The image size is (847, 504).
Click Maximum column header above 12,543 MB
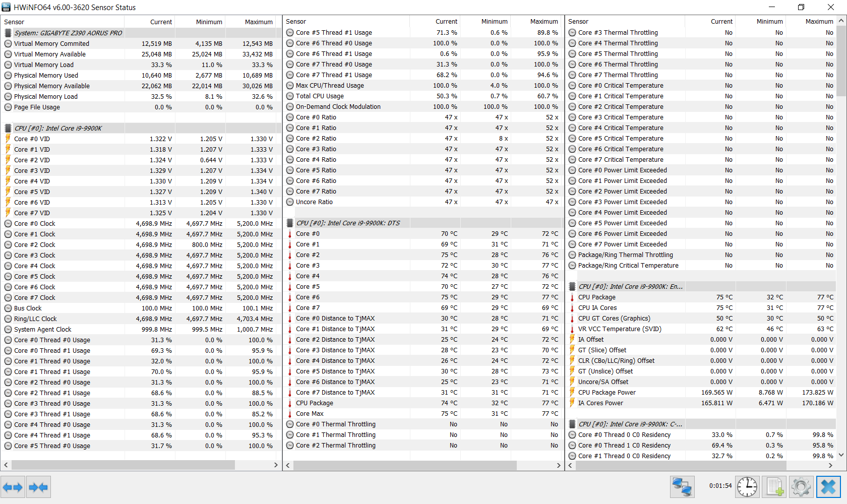(x=259, y=22)
